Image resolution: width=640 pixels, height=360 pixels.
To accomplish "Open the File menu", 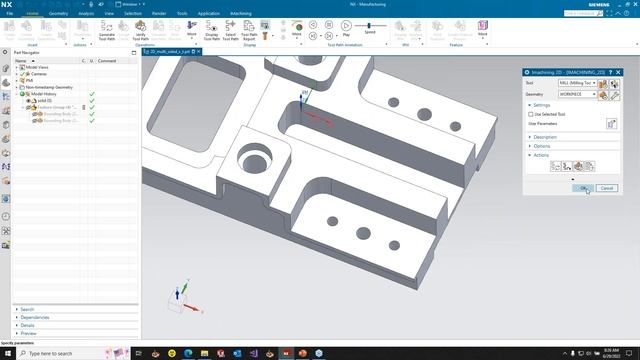I will [x=9, y=13].
